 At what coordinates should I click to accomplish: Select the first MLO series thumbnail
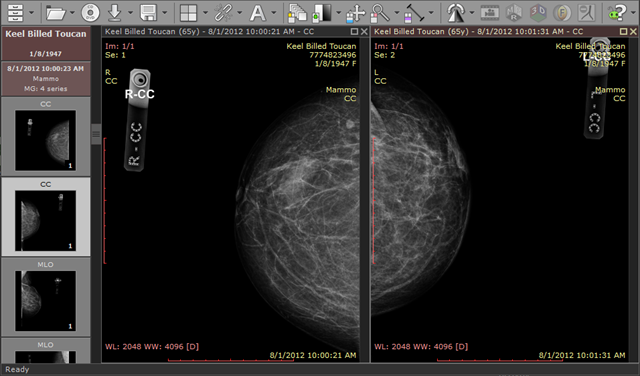pyautogui.click(x=45, y=301)
